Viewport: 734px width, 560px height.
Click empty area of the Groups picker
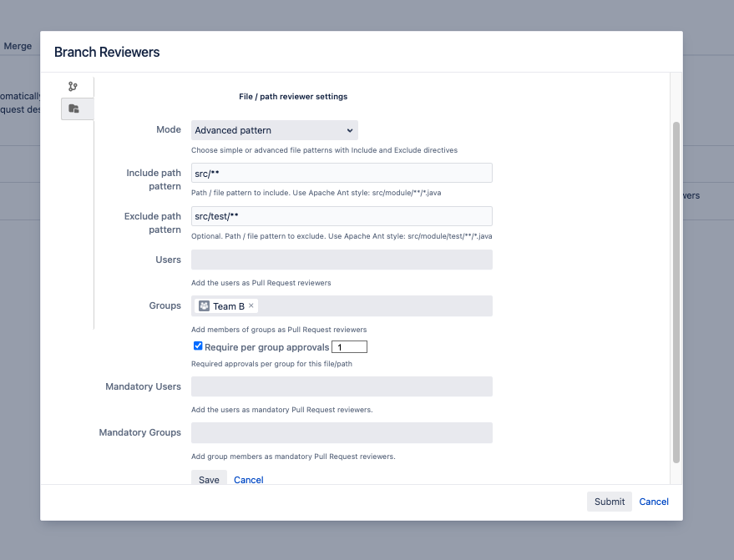pyautogui.click(x=376, y=306)
